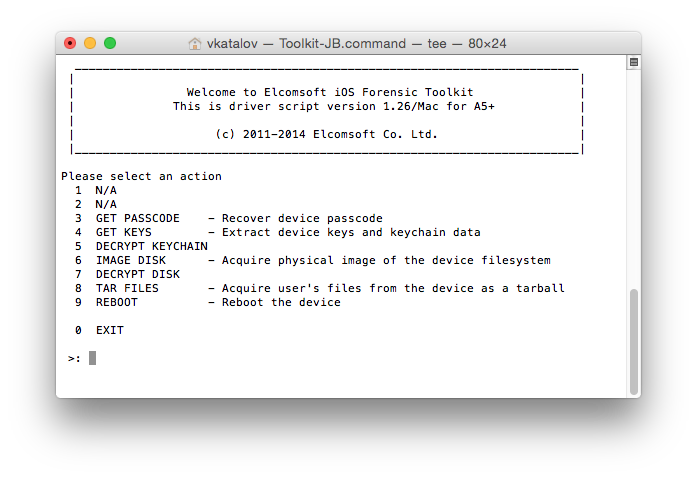Click the driver script version line
The height and width of the screenshot is (478, 697).
pos(327,106)
